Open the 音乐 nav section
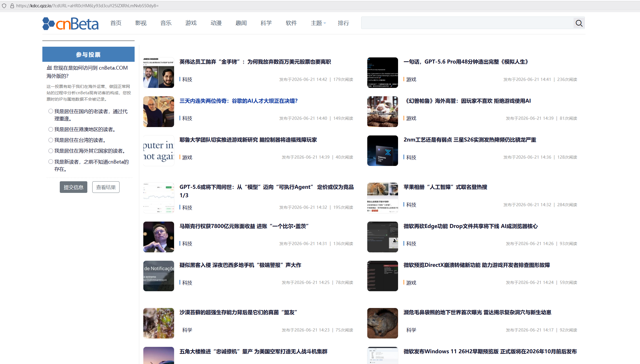This screenshot has width=640, height=364. [166, 23]
